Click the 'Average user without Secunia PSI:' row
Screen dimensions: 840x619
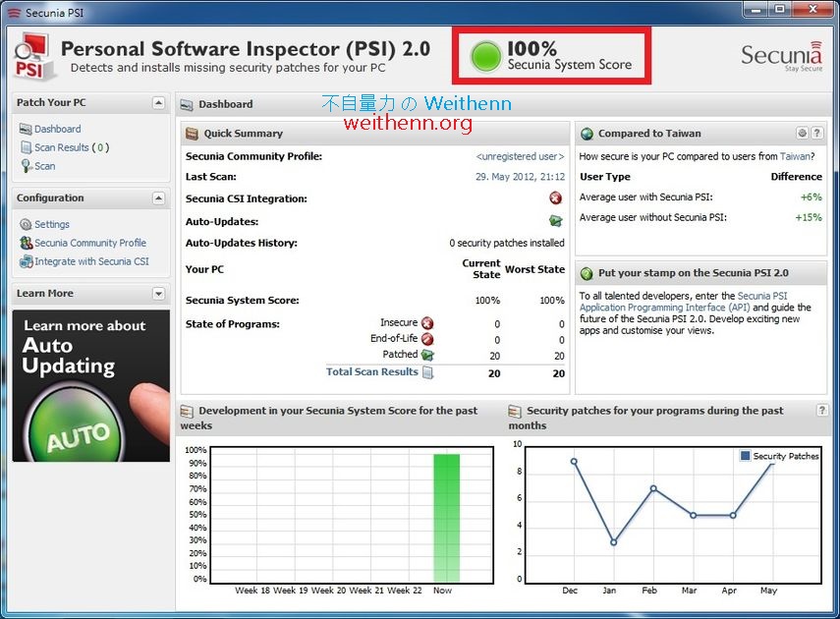(700, 217)
